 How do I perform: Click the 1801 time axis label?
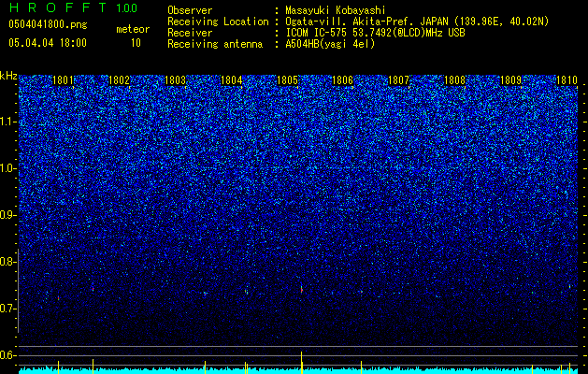point(64,80)
